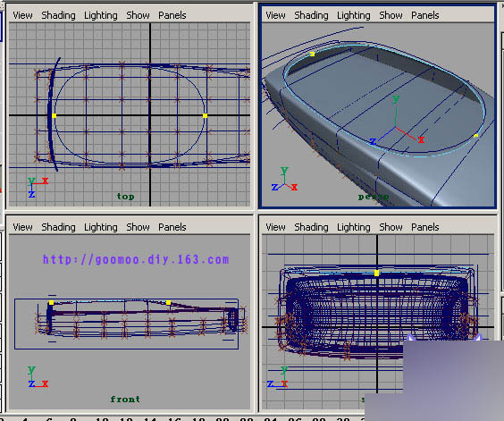Open Show menu in front viewport
This screenshot has width=504, height=421.
(138, 227)
